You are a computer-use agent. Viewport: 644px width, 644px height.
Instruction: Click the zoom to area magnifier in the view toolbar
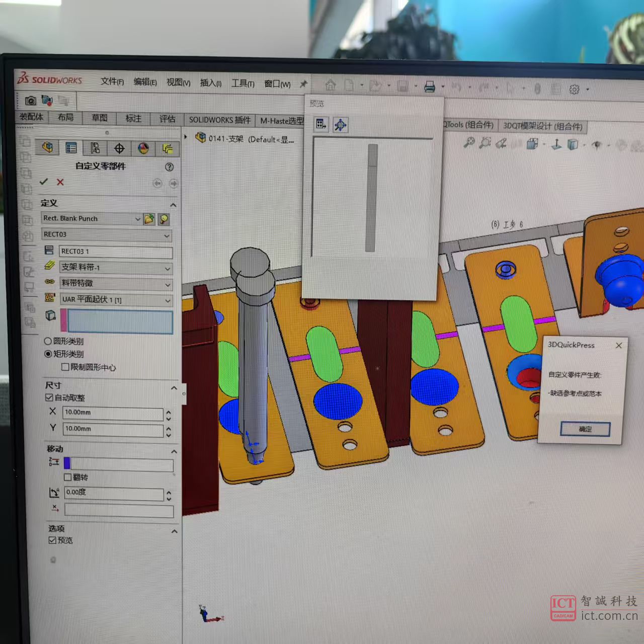click(485, 143)
